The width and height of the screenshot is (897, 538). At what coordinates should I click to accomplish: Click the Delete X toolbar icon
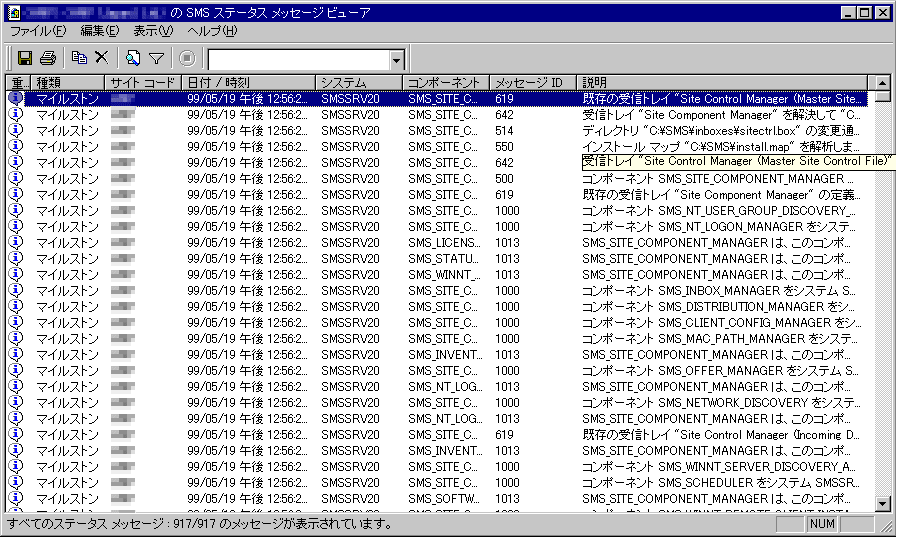tap(102, 58)
